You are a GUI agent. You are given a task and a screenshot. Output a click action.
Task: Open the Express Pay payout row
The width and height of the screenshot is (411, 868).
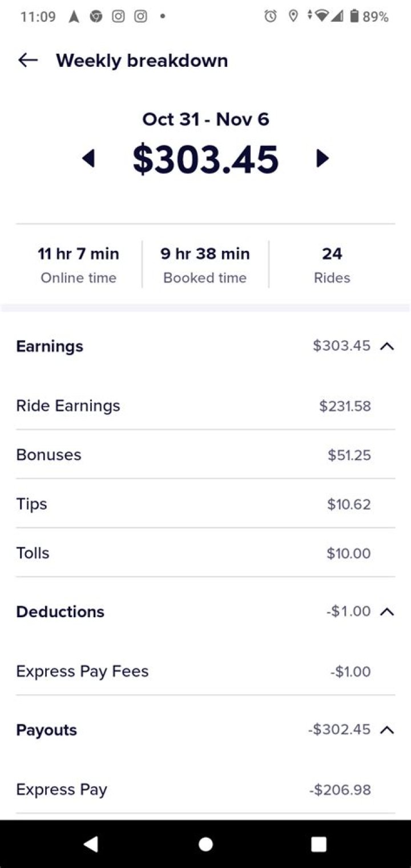205,790
